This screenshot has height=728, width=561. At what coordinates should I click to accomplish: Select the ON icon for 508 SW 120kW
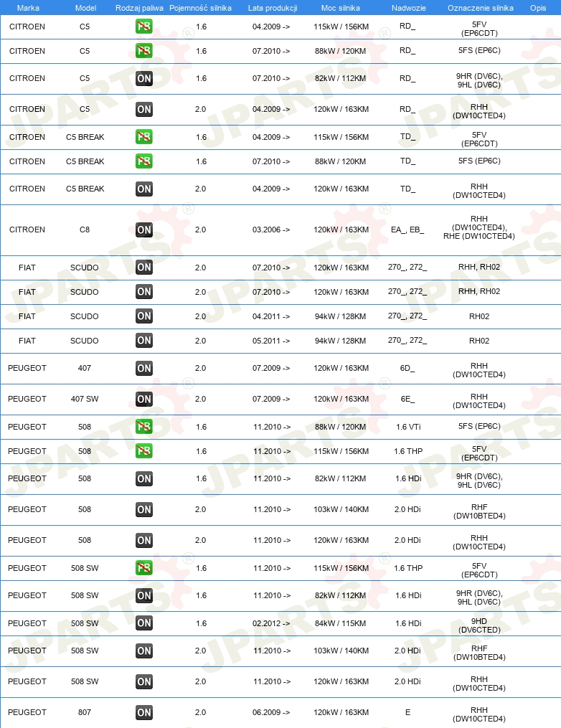[144, 681]
